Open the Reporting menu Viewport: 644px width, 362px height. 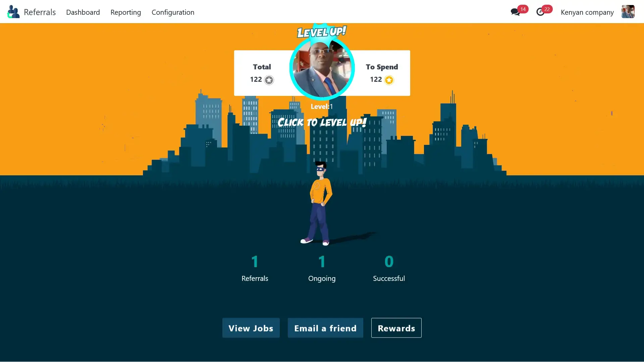tap(126, 12)
